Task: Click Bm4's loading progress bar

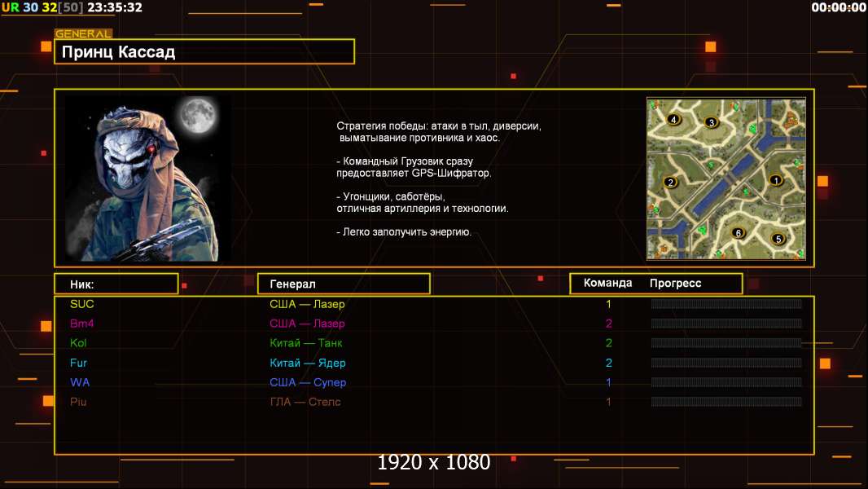Action: [726, 324]
